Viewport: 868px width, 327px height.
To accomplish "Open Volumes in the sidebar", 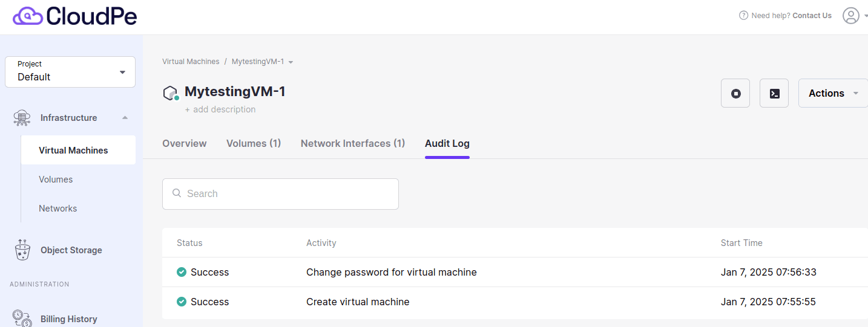I will point(56,180).
